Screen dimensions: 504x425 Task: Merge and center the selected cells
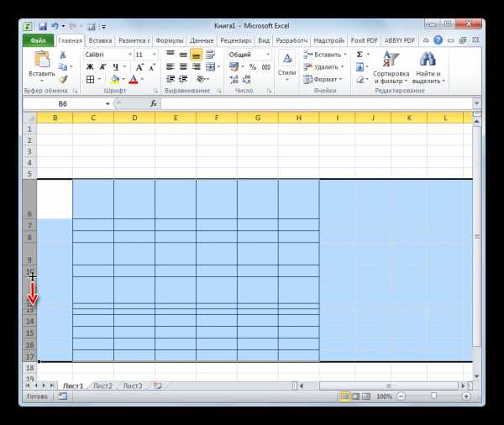(211, 67)
